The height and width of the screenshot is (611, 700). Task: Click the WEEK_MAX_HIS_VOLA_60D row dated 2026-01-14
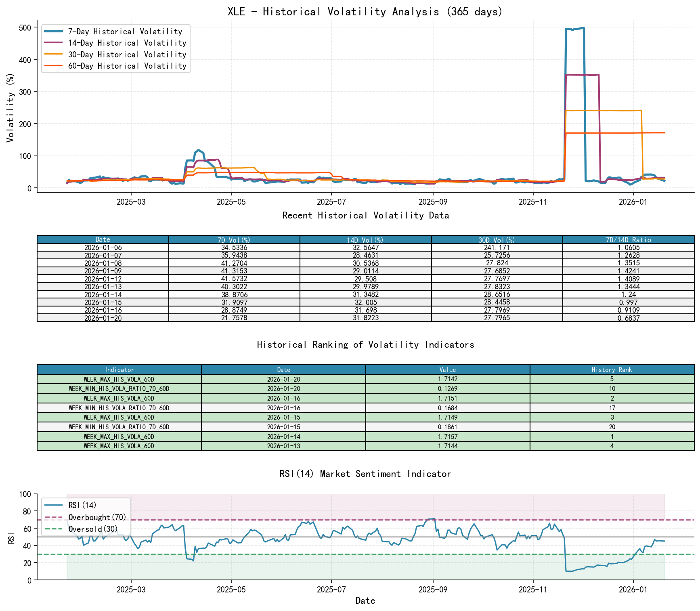tap(119, 437)
